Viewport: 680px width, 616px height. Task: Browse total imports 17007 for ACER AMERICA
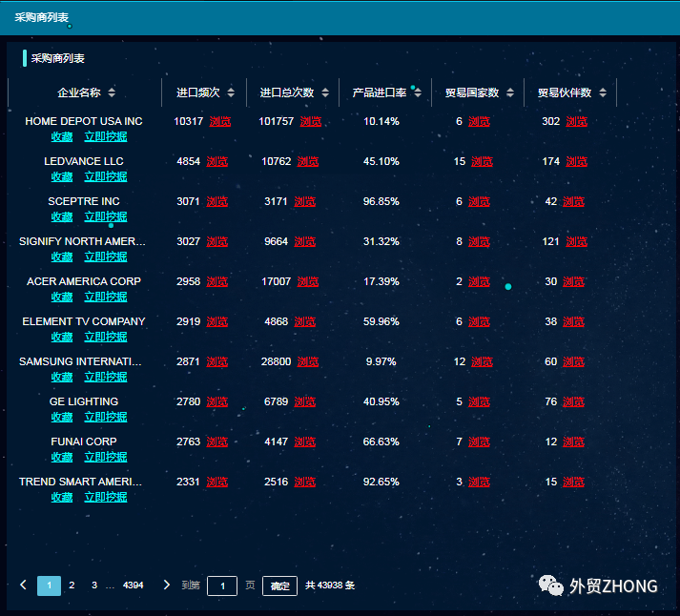[x=308, y=281]
